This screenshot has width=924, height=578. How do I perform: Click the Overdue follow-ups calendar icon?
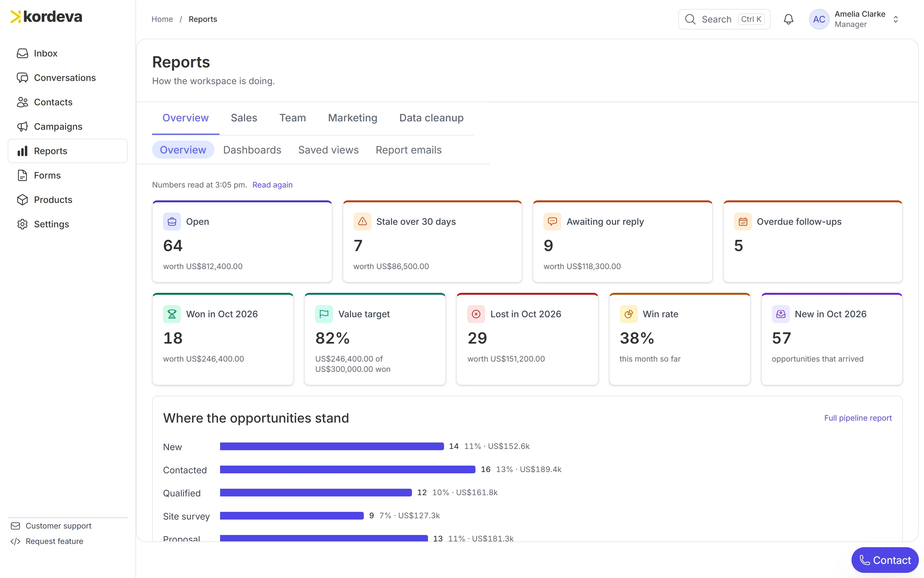[743, 222]
